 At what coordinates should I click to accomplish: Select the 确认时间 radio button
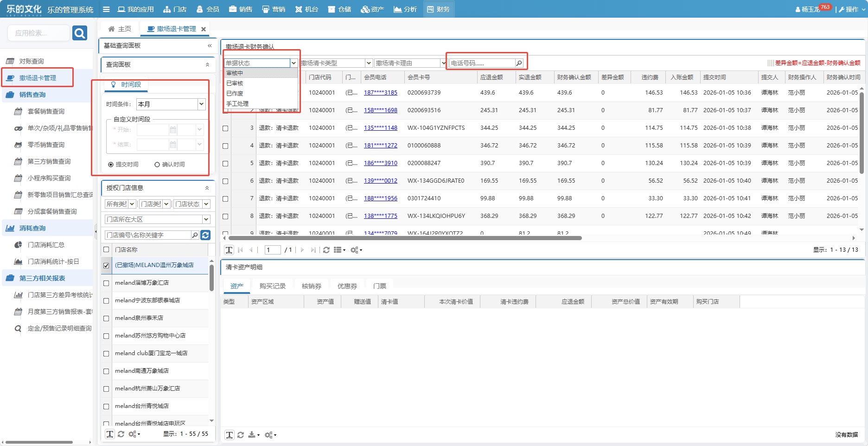[x=157, y=165]
